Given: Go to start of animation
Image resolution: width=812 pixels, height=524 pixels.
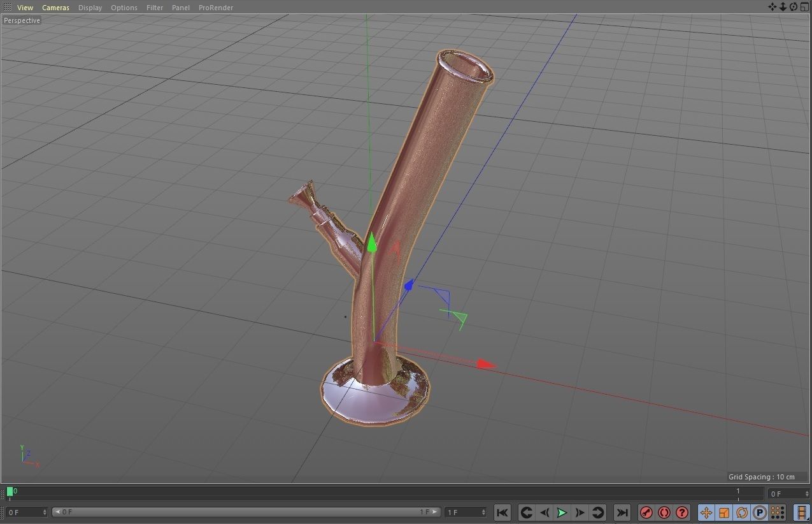Looking at the screenshot, I should (x=502, y=513).
